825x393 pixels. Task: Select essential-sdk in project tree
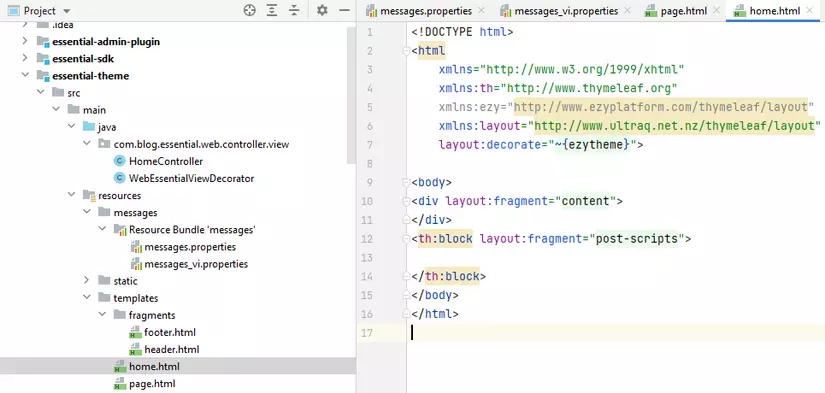[x=83, y=58]
